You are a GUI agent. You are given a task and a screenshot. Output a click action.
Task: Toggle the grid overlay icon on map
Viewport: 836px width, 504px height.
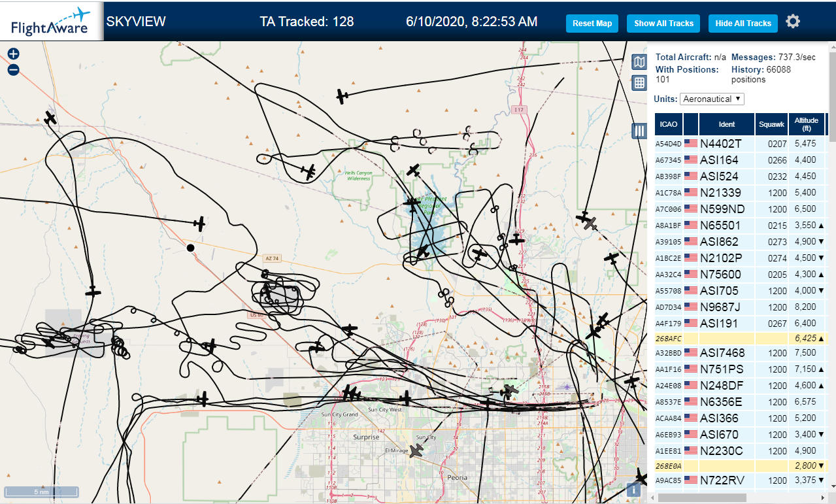pos(639,83)
